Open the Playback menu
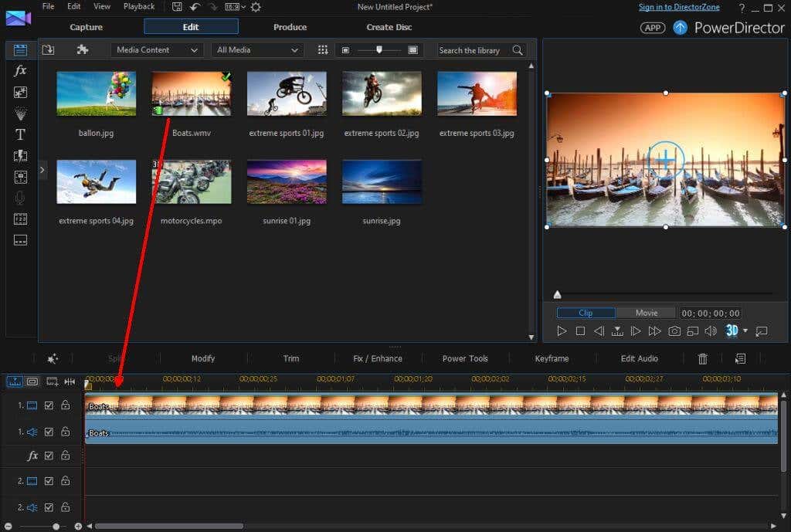This screenshot has height=532, width=791. (x=139, y=6)
